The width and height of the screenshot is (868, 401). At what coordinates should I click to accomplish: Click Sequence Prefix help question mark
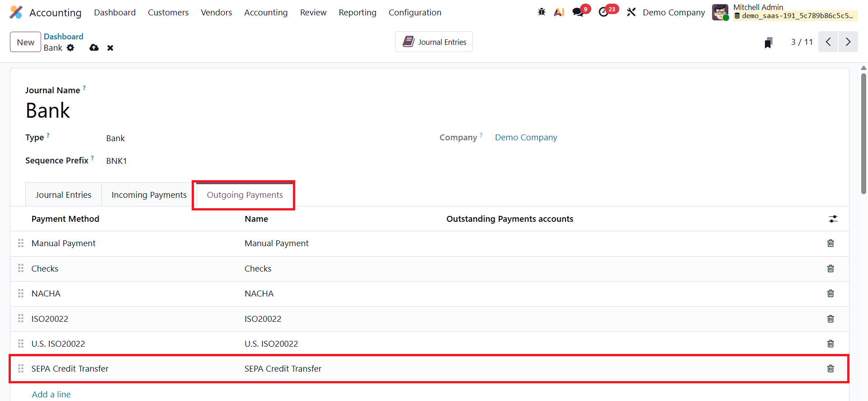[x=92, y=158]
